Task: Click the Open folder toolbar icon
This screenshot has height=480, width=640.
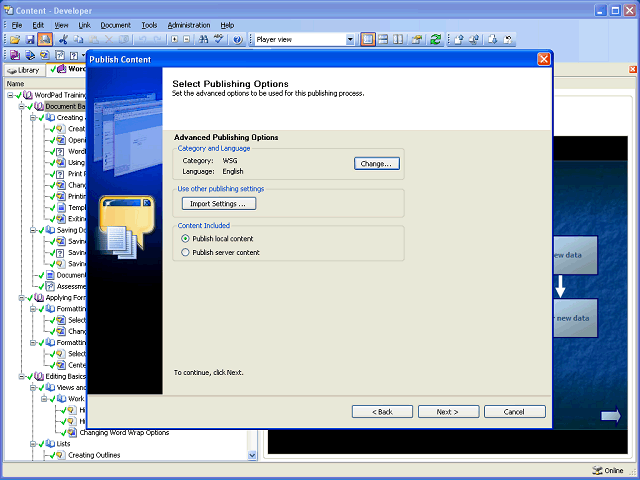Action: pos(15,40)
